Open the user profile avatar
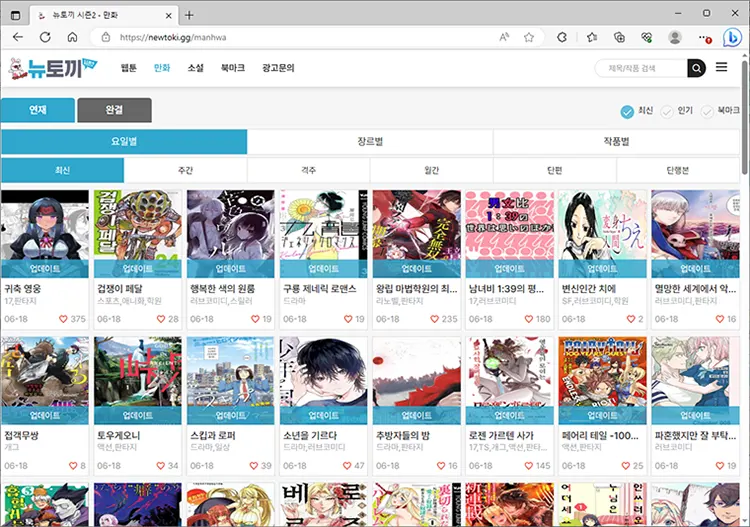750x527 pixels. pos(675,37)
